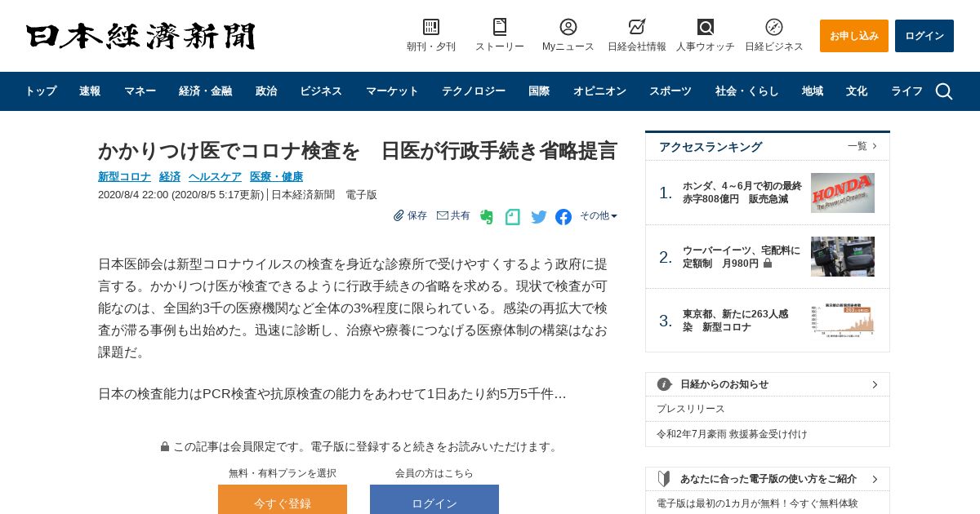Screen dimensions: 980x514
Task: Open the 経済・金融 navigation tab
Action: point(206,91)
